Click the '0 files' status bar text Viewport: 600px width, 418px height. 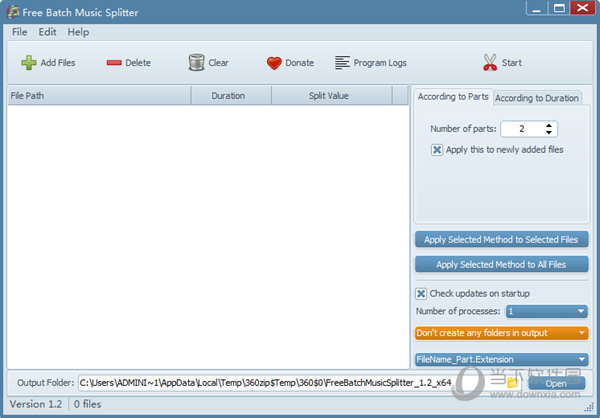pos(88,404)
